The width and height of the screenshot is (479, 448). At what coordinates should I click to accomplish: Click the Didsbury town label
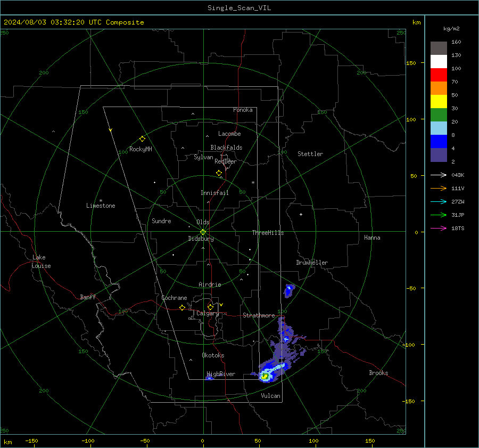pyautogui.click(x=201, y=239)
